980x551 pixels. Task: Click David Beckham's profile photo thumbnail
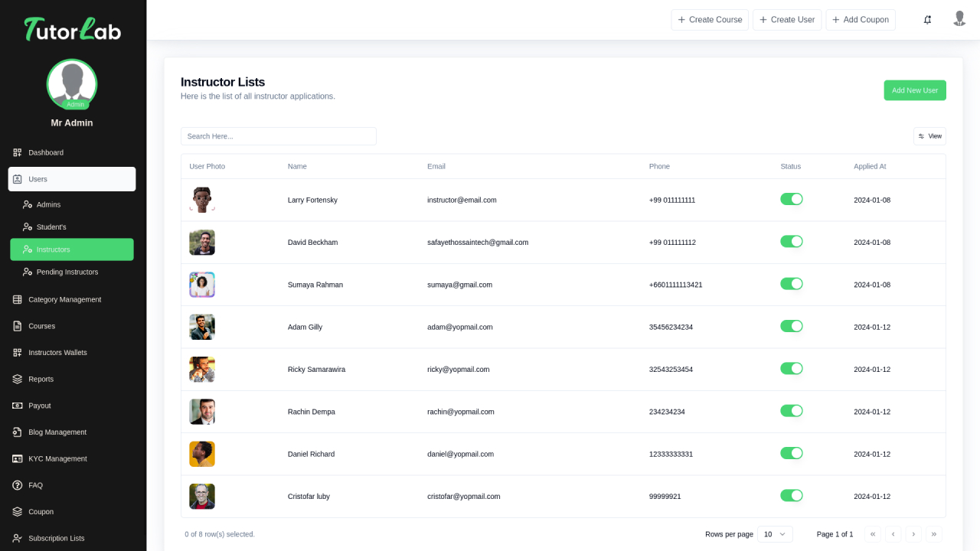202,243
